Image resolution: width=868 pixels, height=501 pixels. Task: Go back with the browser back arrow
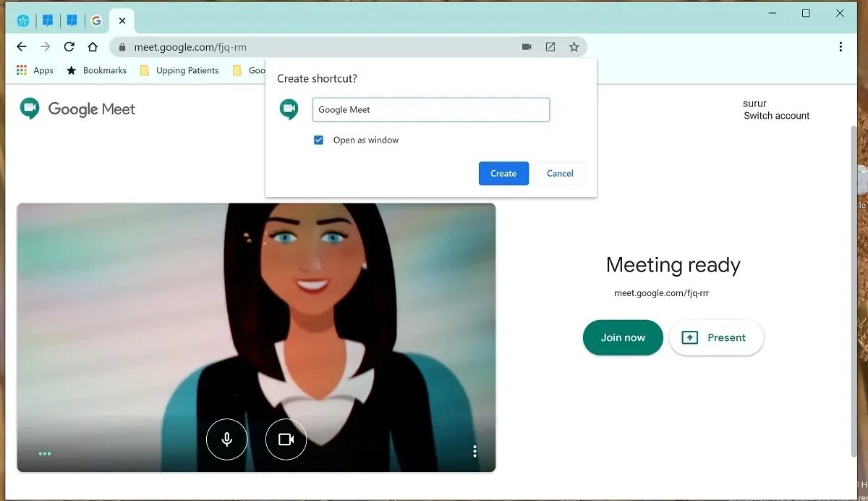(22, 47)
